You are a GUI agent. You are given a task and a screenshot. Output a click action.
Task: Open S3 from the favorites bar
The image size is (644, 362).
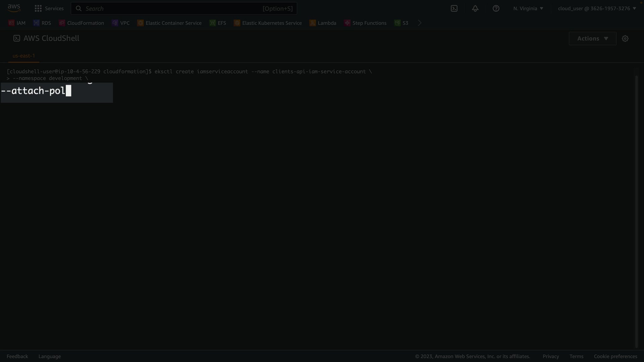[401, 23]
